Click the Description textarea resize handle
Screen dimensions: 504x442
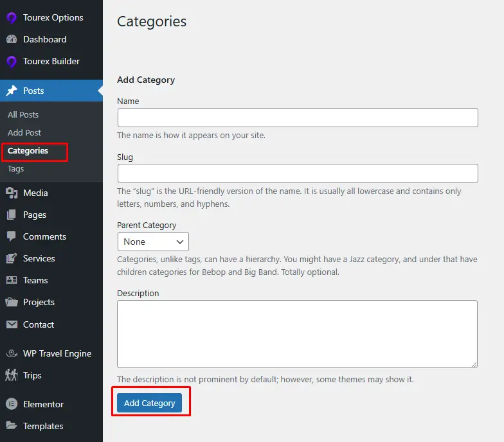click(474, 365)
